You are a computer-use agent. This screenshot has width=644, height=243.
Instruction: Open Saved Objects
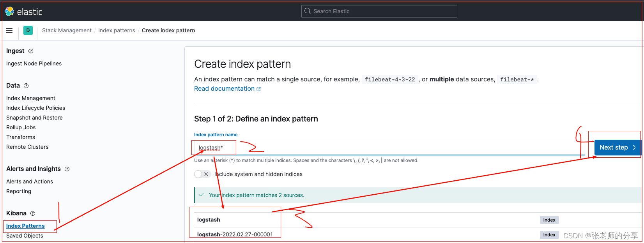pos(25,236)
